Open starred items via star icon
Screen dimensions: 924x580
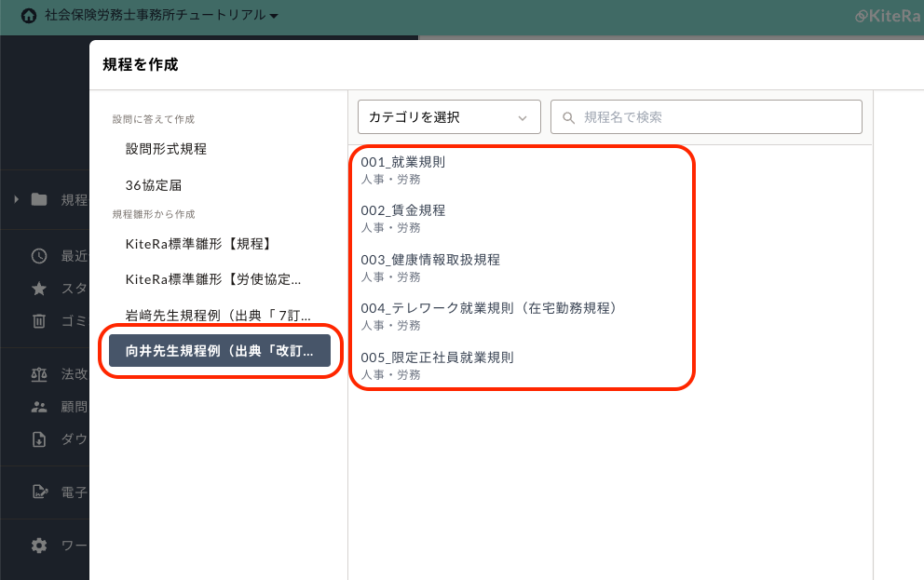tap(39, 289)
